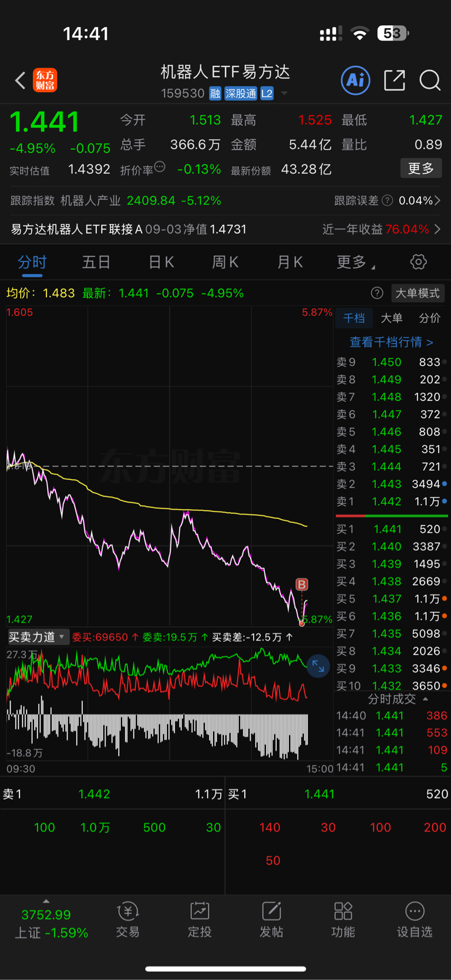Screen dimensions: 451x980
Task: Open 交易 trade icon
Action: pos(127,920)
